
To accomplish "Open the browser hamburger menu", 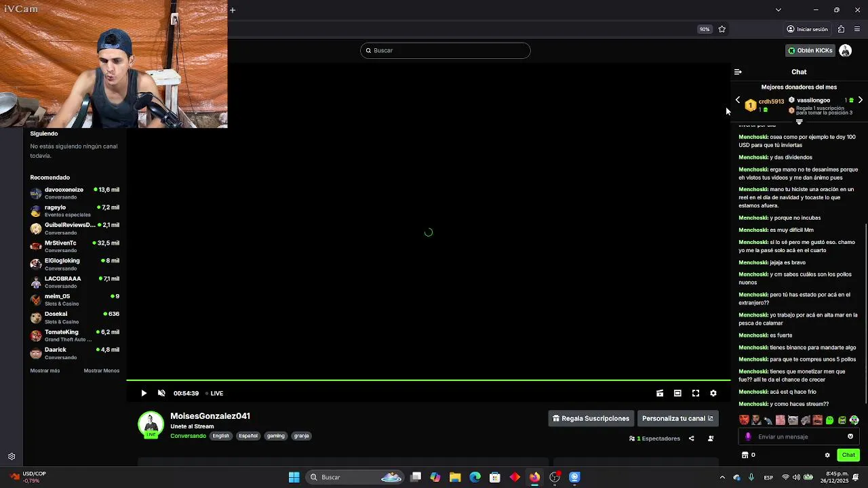I will click(857, 29).
